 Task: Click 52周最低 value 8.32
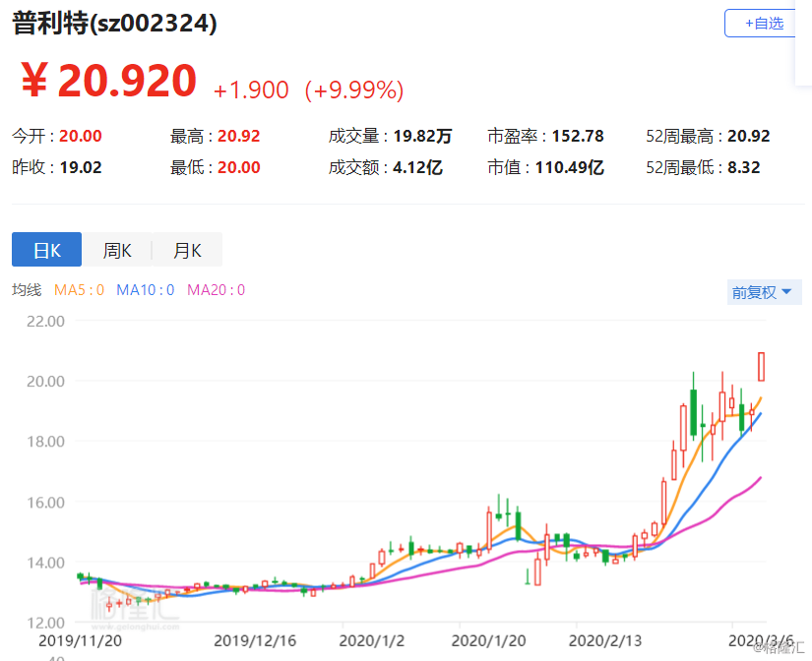744,167
